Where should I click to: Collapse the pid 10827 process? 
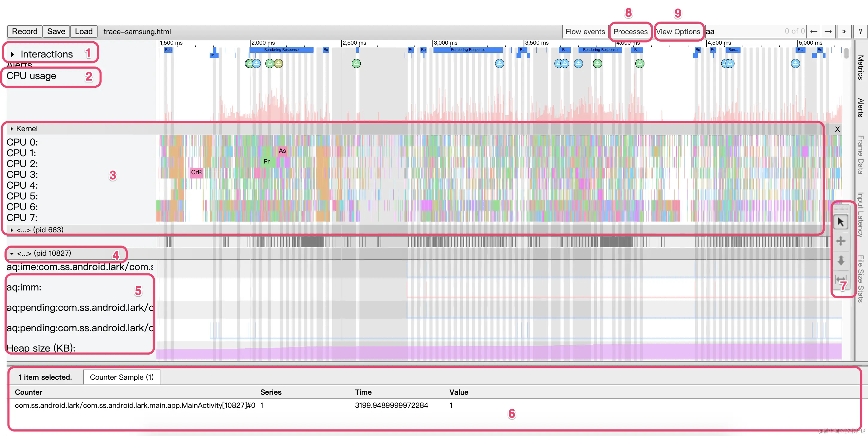12,254
